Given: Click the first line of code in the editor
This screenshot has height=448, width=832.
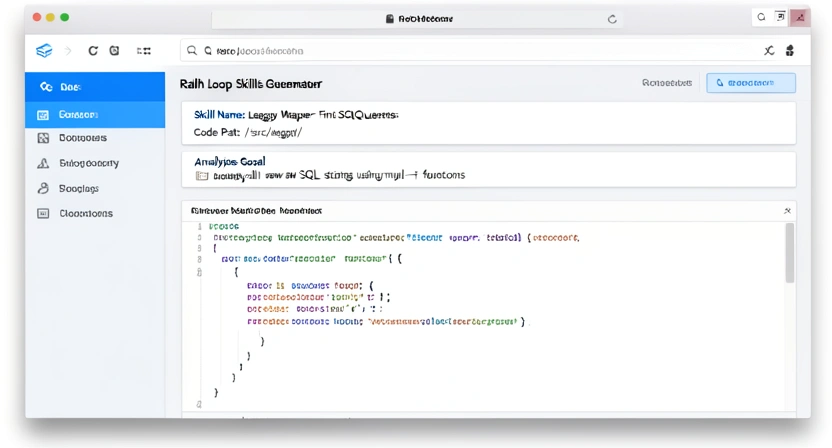Looking at the screenshot, I should pos(223,226).
